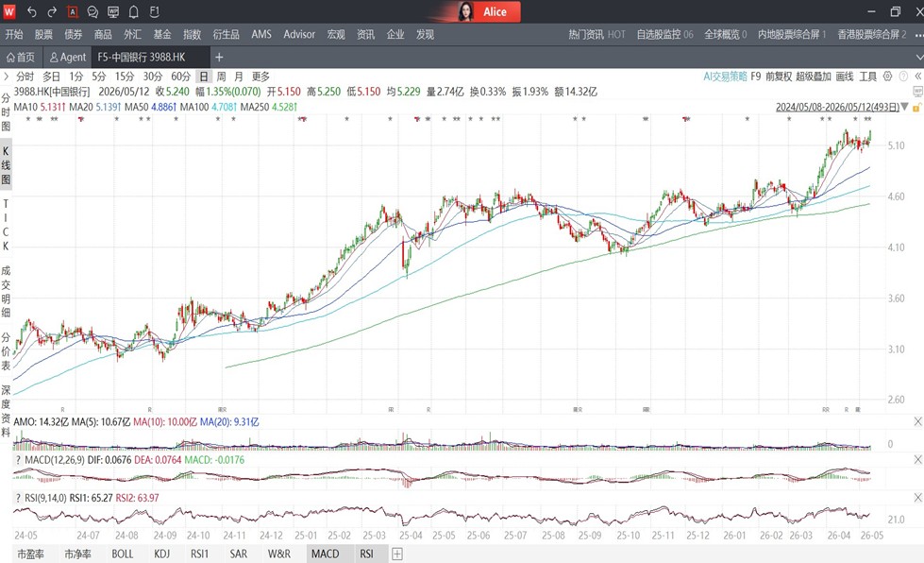This screenshot has height=563, width=924.
Task: Open the 股票 menu
Action: click(x=43, y=34)
